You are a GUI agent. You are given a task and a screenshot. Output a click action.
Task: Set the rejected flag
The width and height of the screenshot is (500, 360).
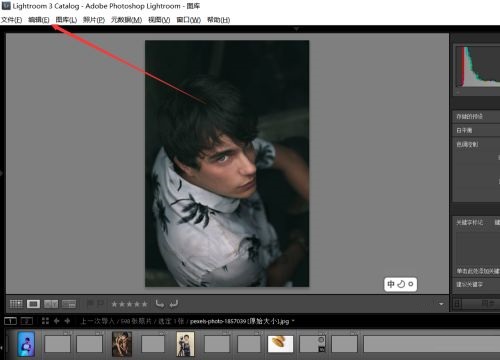pyautogui.click(x=100, y=304)
